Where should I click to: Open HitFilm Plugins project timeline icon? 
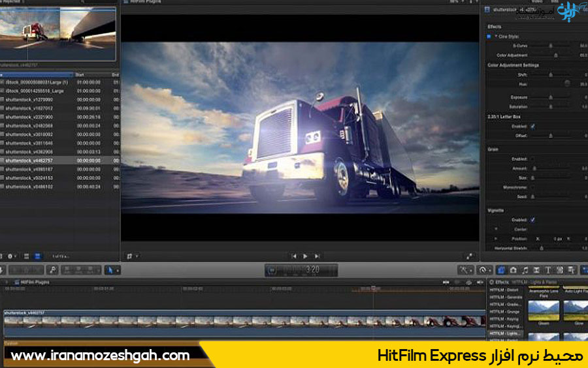16,283
